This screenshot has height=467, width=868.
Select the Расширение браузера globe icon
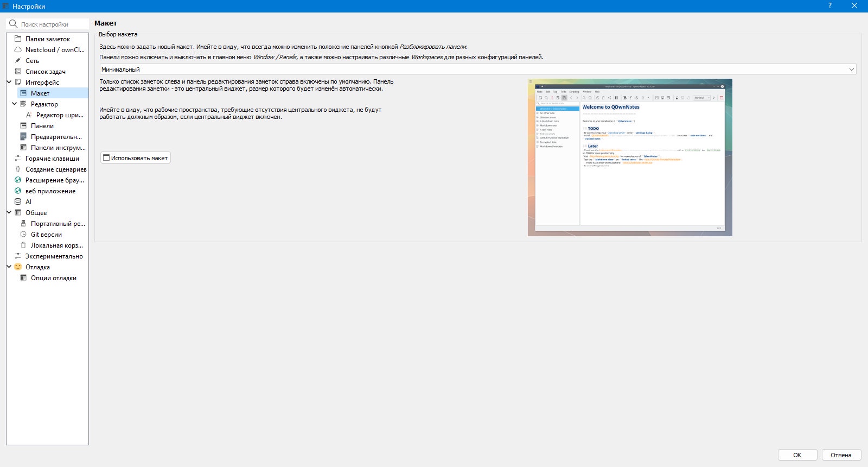click(x=18, y=180)
